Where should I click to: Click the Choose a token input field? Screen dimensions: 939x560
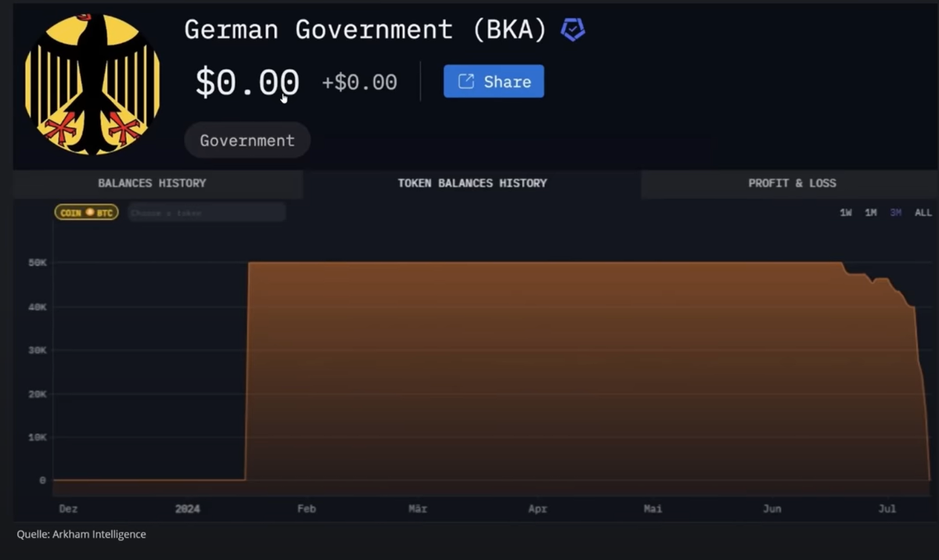(x=207, y=213)
